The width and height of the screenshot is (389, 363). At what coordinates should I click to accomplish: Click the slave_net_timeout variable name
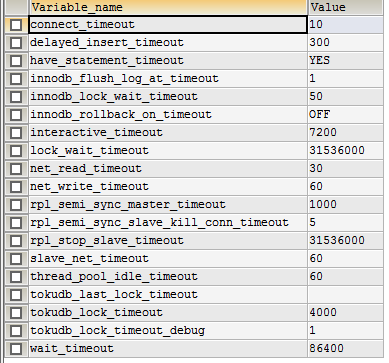89,259
